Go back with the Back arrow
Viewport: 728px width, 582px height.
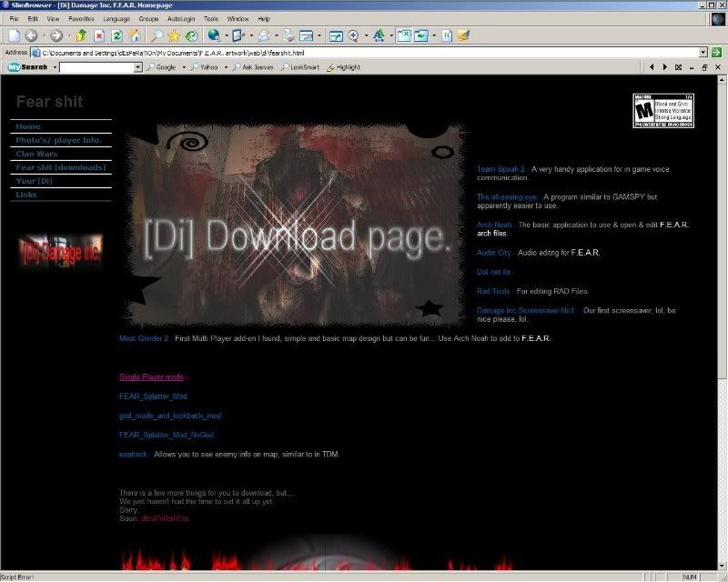tap(31, 35)
